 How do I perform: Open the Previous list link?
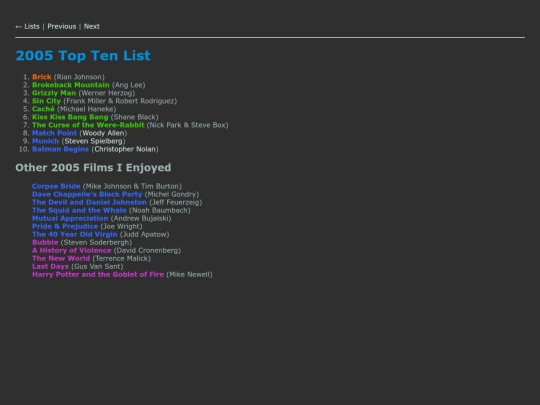(62, 27)
